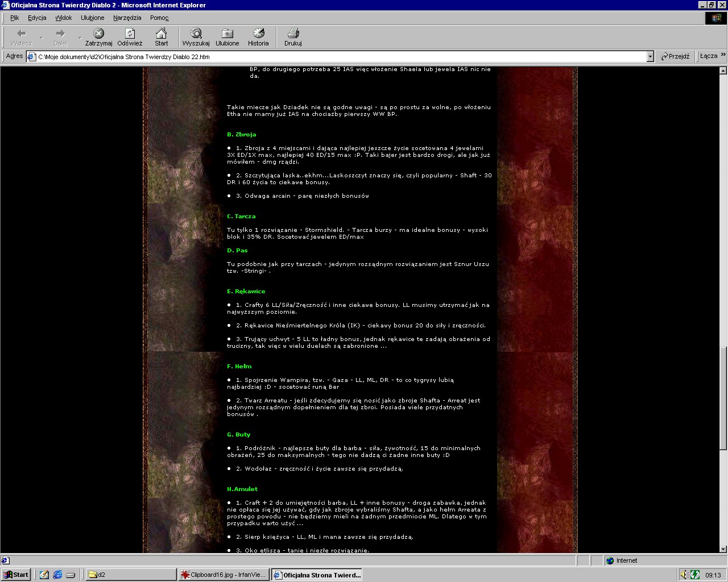This screenshot has height=582, width=728.
Task: Click the Windows Start button
Action: tap(16, 575)
